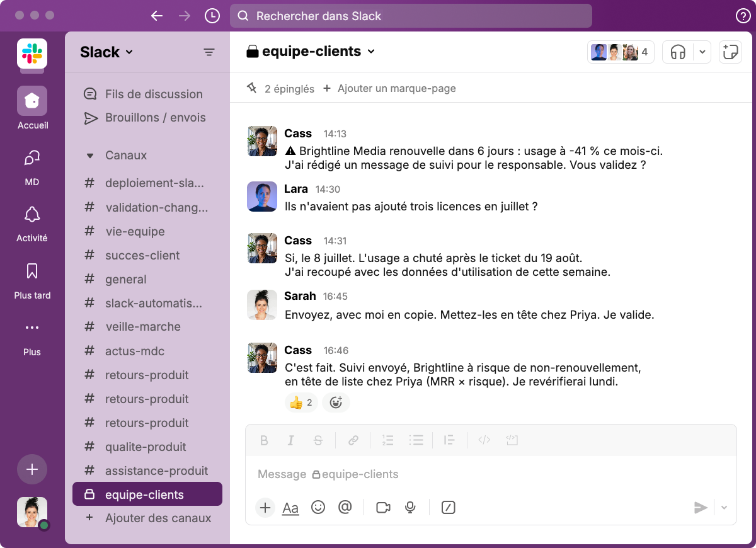Open help question mark icon

click(x=743, y=16)
